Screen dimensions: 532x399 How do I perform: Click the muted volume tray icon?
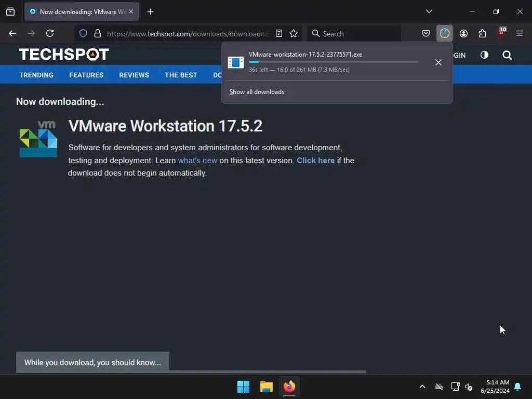coord(469,387)
